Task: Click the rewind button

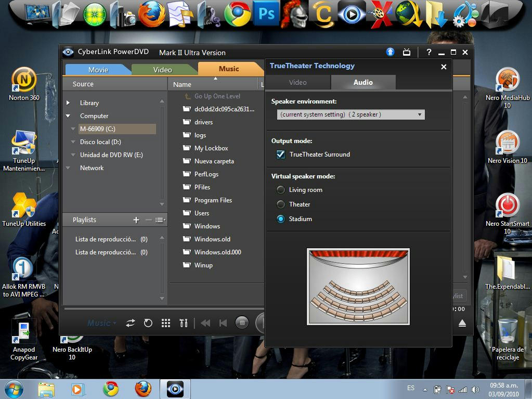Action: (205, 323)
